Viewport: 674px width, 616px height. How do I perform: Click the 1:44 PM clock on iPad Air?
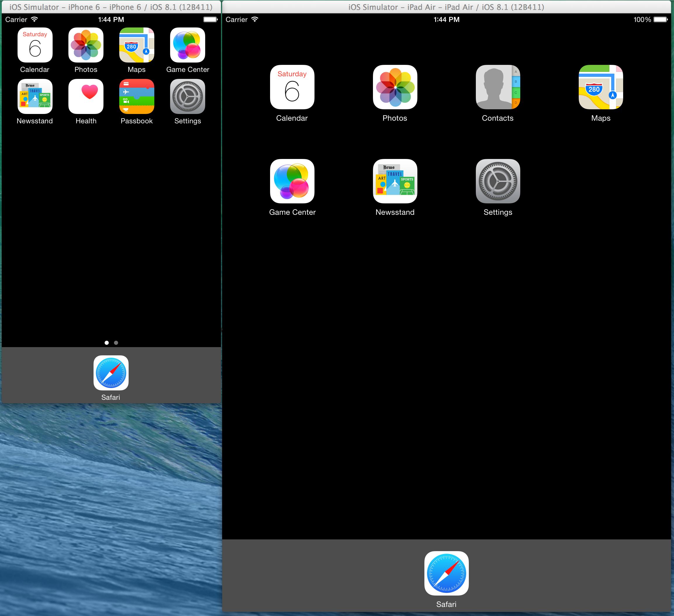point(446,19)
